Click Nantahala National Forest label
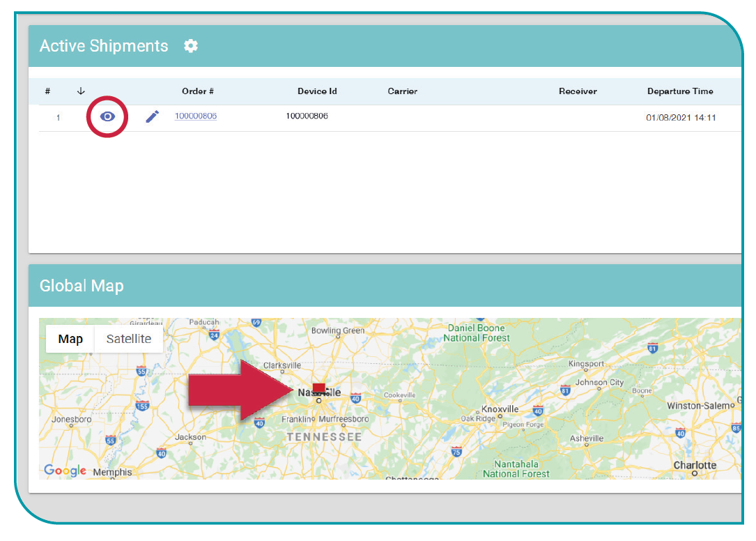The image size is (756, 541). (x=516, y=469)
